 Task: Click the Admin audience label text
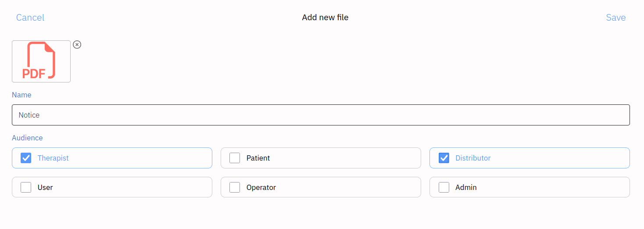click(x=466, y=187)
